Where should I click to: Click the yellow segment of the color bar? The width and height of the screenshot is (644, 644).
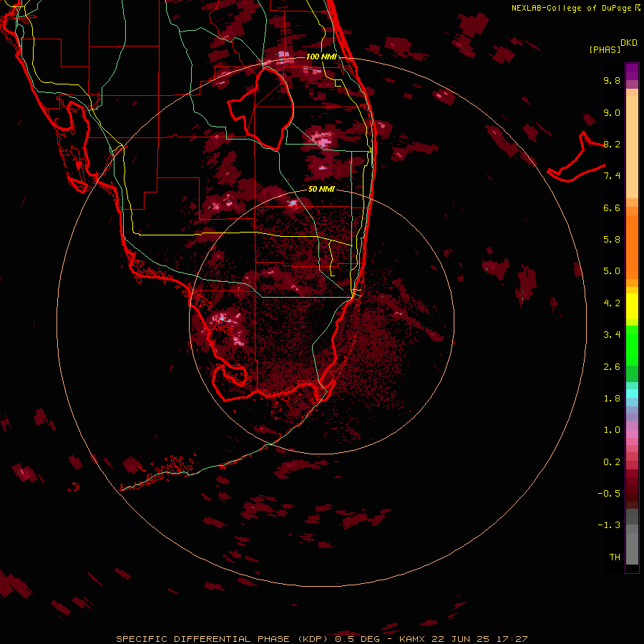point(632,306)
